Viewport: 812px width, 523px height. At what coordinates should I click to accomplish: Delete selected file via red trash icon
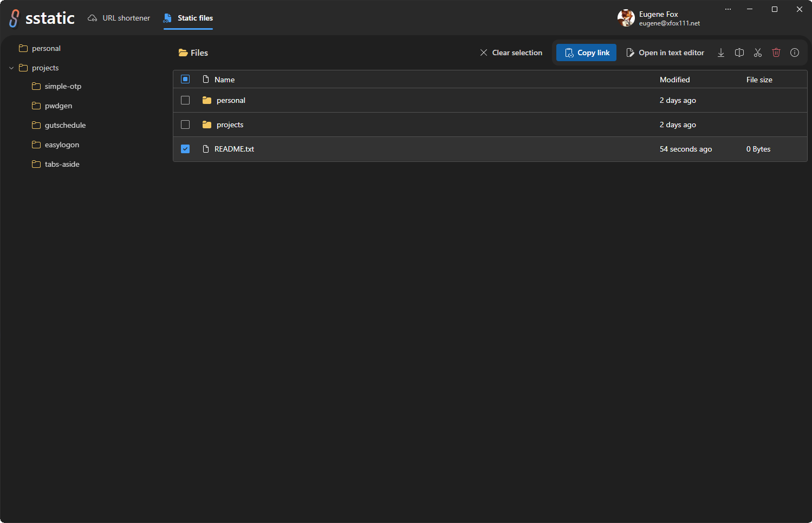(x=776, y=53)
